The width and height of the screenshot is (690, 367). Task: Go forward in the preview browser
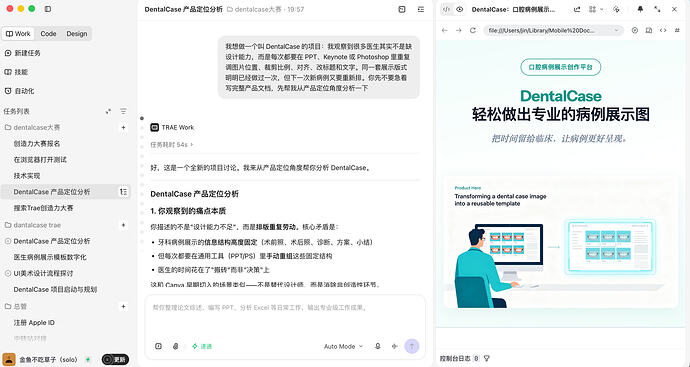coord(459,30)
